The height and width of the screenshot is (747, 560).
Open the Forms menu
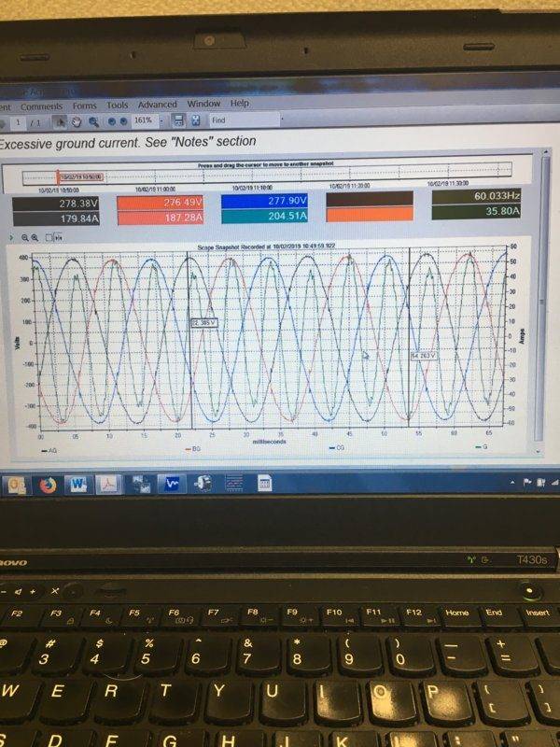[84, 106]
